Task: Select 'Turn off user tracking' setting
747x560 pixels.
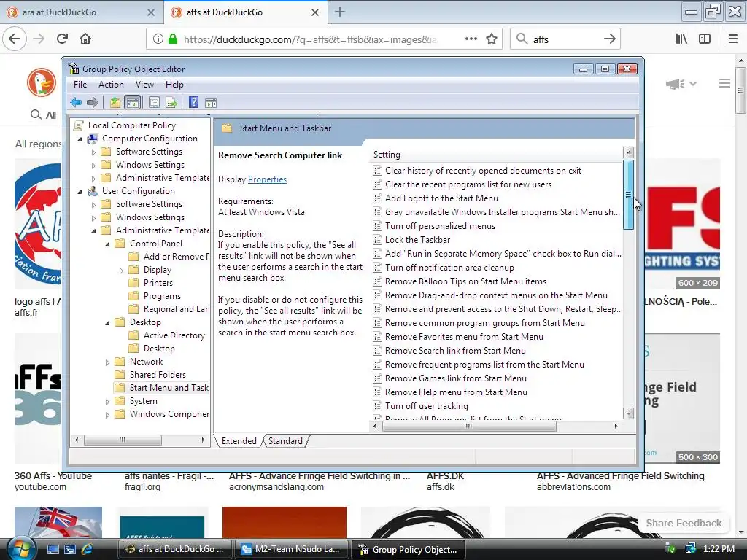Action: tap(420, 405)
